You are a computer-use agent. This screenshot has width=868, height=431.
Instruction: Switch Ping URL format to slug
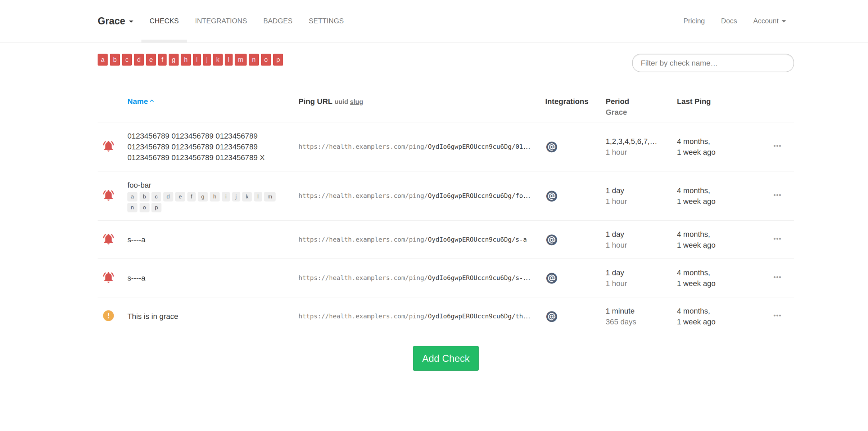(x=356, y=102)
